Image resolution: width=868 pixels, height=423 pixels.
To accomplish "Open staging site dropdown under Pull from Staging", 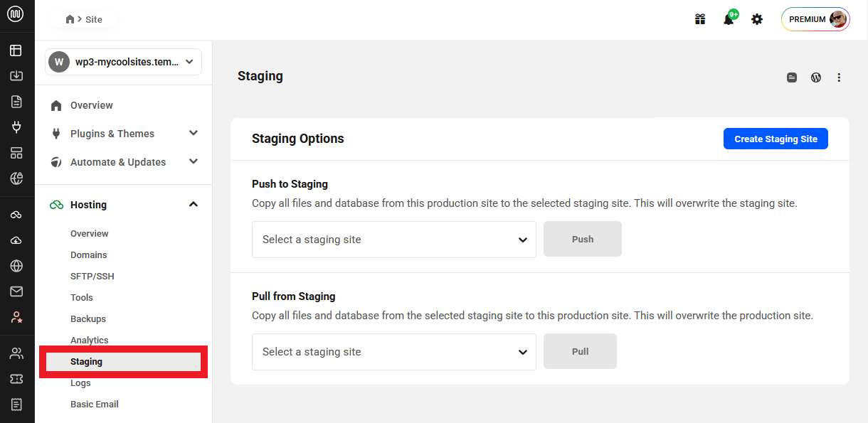I will [x=394, y=352].
